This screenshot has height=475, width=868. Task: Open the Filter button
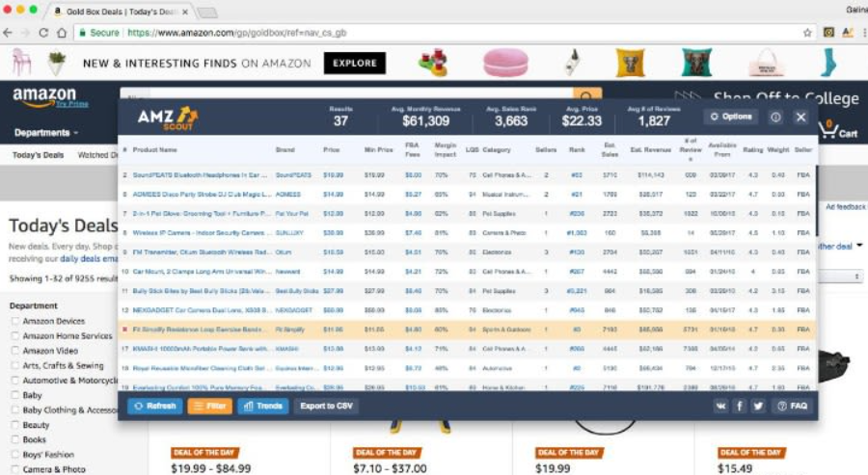tap(210, 406)
